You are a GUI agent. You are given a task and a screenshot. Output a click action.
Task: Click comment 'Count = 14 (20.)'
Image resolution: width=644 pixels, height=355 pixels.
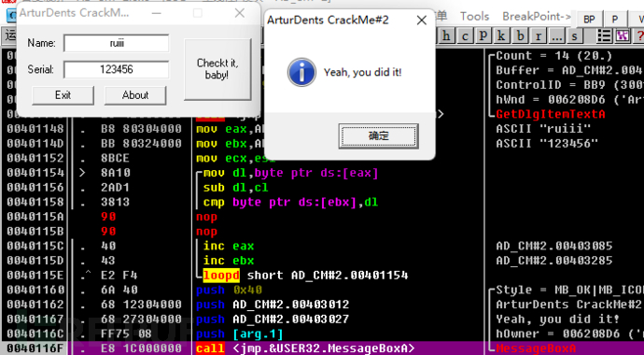[x=554, y=56]
